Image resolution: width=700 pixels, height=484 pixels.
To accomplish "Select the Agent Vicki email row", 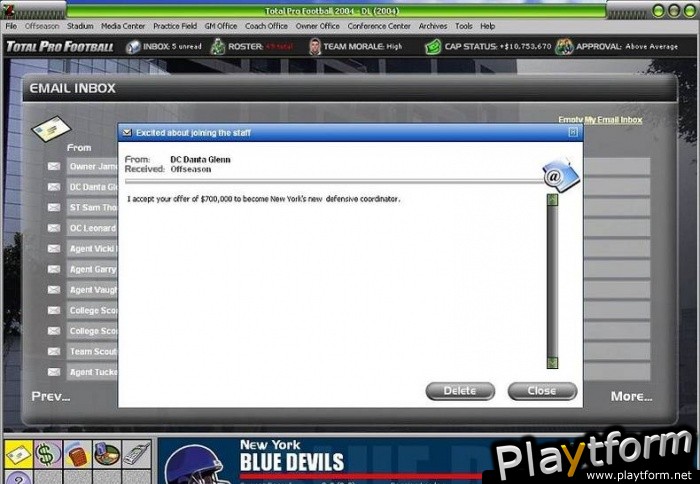I will (x=92, y=249).
